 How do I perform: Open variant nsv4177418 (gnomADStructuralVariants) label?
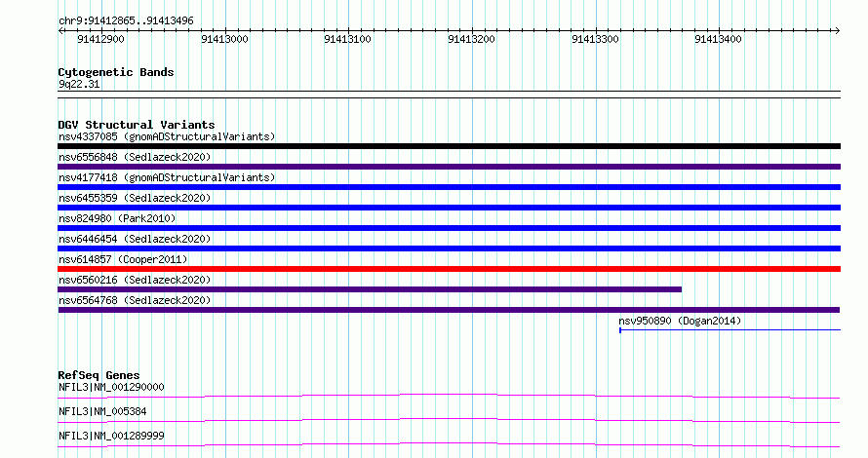[x=167, y=177]
